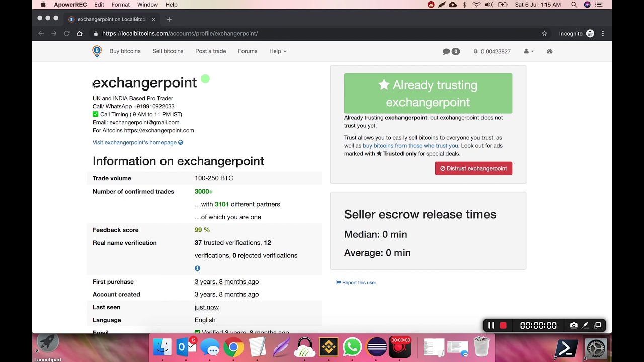Screen dimensions: 644x362
Task: Open Messages app from the dock
Action: (x=210, y=347)
